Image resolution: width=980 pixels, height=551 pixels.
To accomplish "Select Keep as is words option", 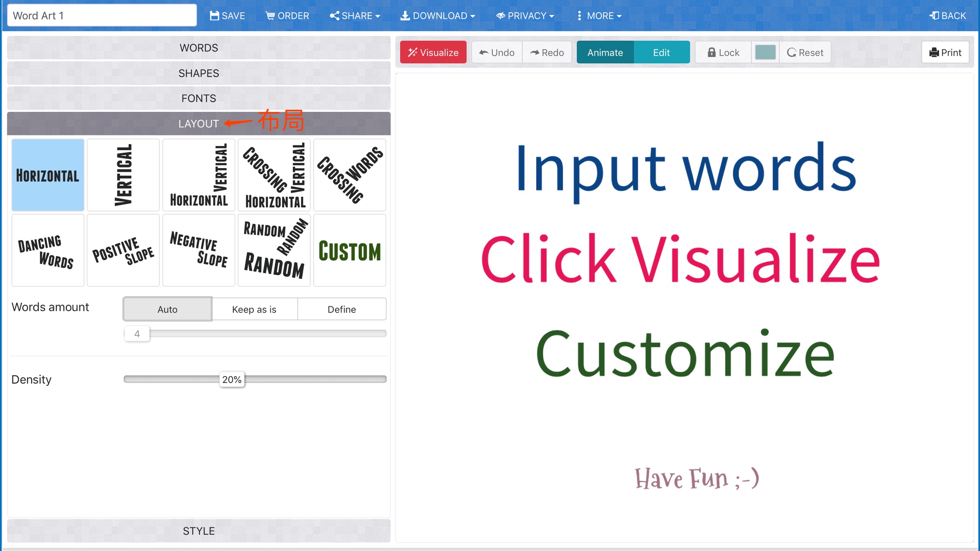I will click(254, 309).
